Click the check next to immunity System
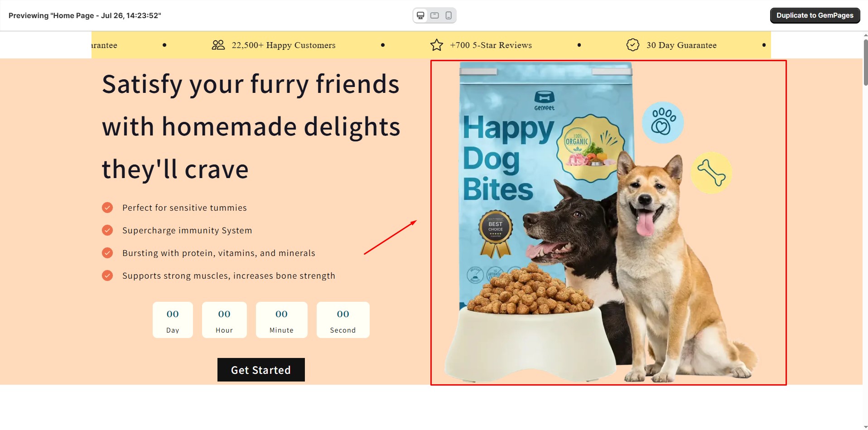 click(x=107, y=230)
